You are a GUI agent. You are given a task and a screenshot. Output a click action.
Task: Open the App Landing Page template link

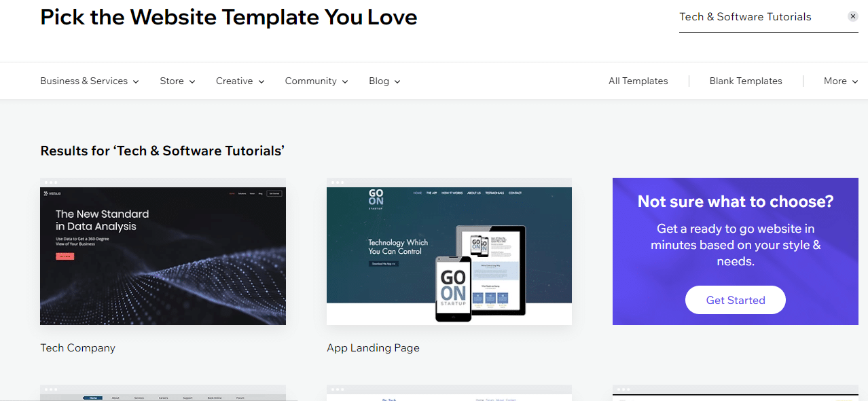point(373,347)
